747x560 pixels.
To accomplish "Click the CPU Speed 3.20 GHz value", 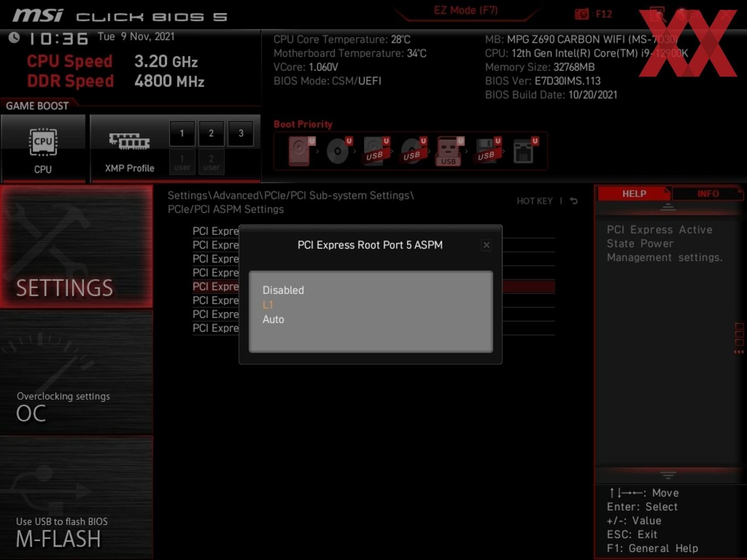I will pos(166,61).
